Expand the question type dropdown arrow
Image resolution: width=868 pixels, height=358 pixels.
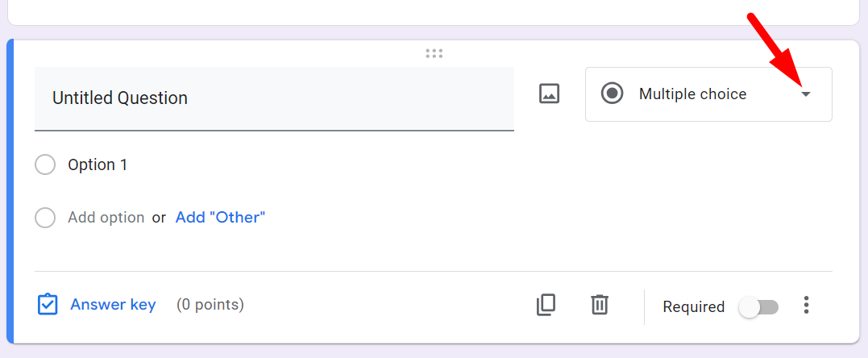[x=805, y=94]
